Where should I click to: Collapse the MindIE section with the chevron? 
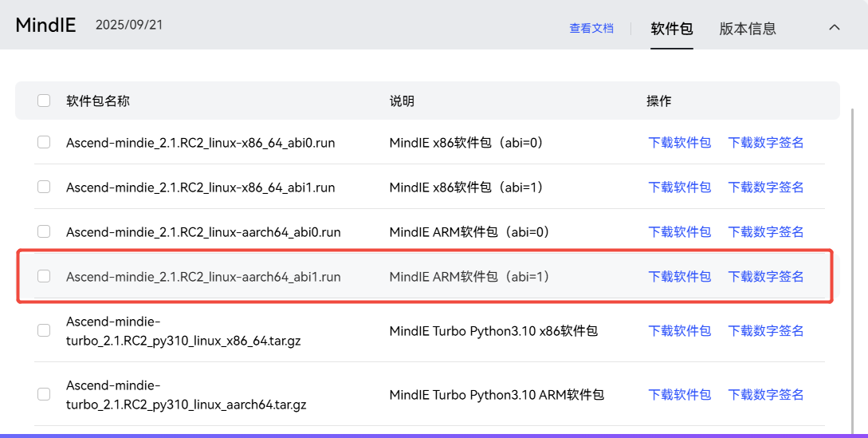tap(835, 27)
